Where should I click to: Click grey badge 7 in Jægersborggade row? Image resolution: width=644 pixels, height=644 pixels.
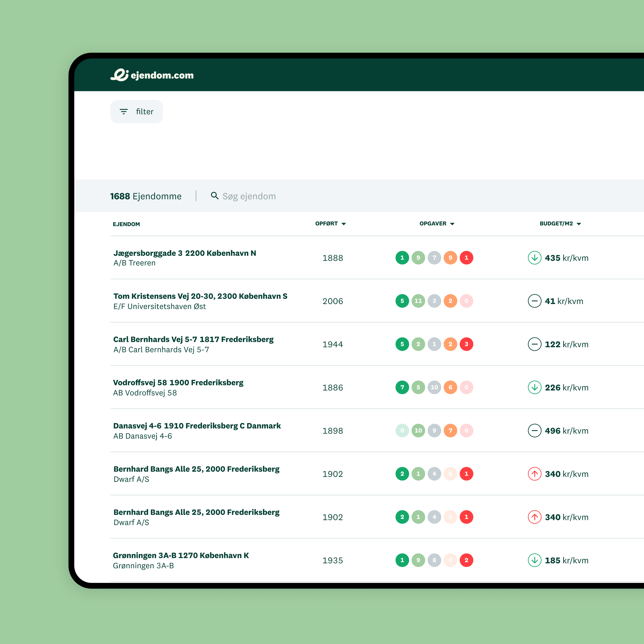point(434,258)
